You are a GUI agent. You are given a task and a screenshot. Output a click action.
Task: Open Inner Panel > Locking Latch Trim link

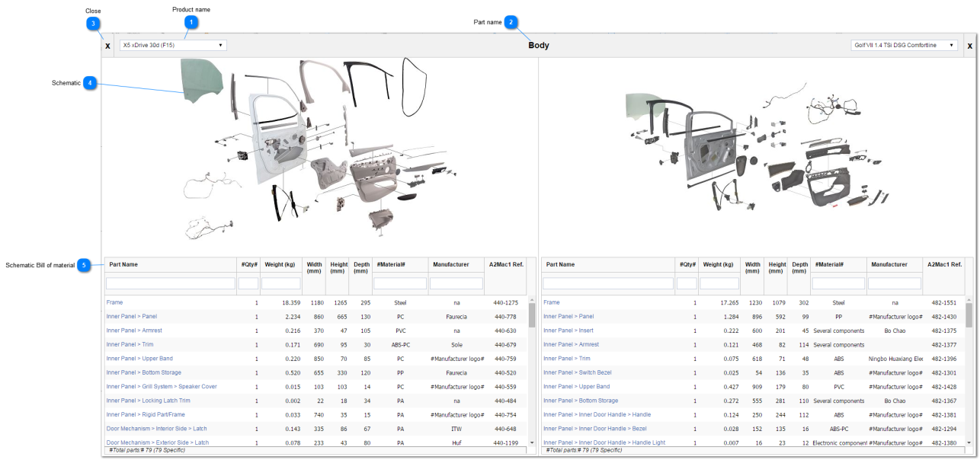coord(148,401)
